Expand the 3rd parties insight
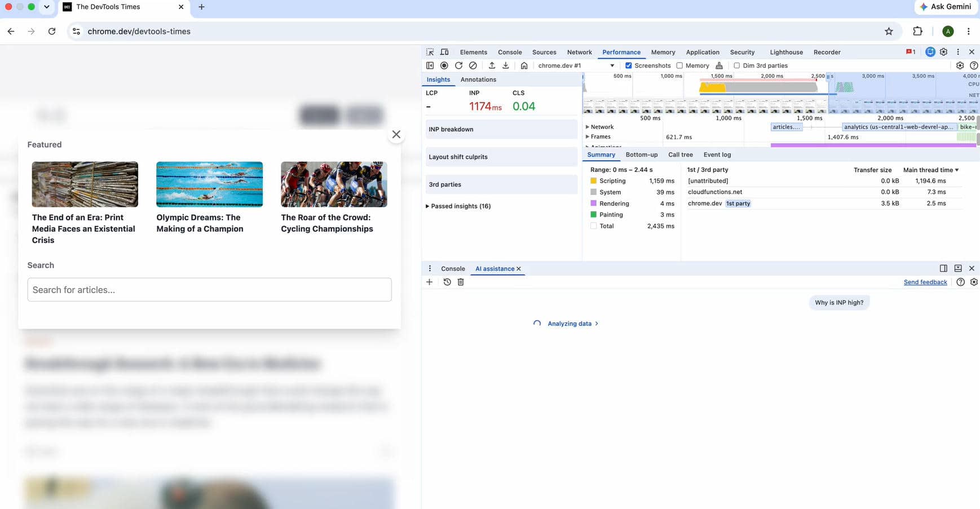 pyautogui.click(x=501, y=184)
